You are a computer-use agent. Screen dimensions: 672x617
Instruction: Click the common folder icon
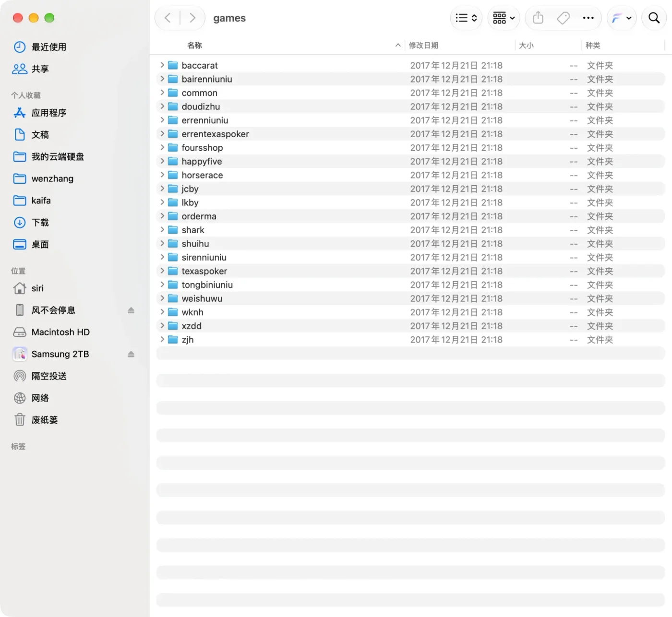pyautogui.click(x=173, y=93)
